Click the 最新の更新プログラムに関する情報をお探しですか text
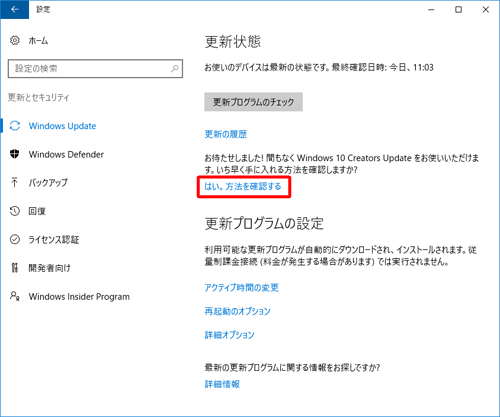This screenshot has height=417, width=500. (292, 367)
